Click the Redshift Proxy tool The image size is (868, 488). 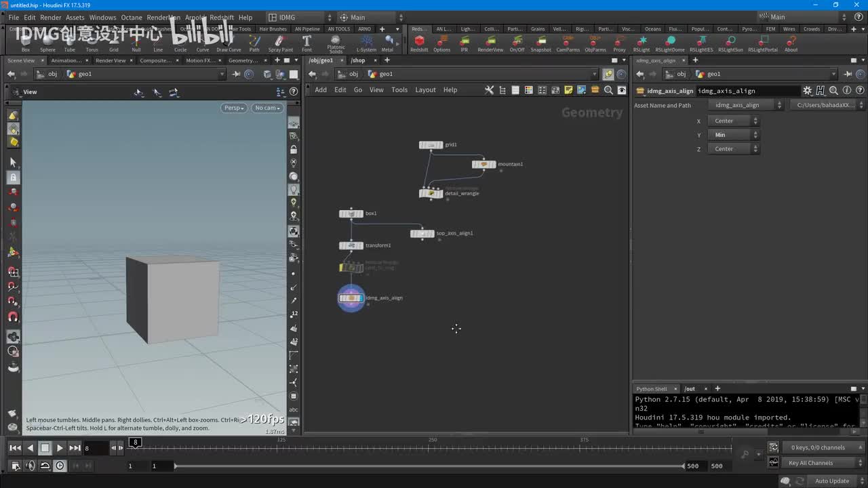click(619, 44)
